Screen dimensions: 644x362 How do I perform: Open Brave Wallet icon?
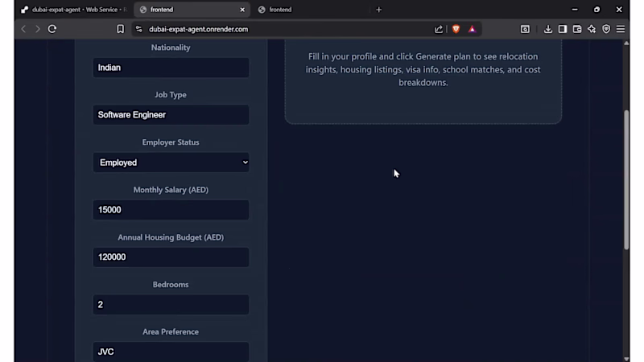click(577, 29)
